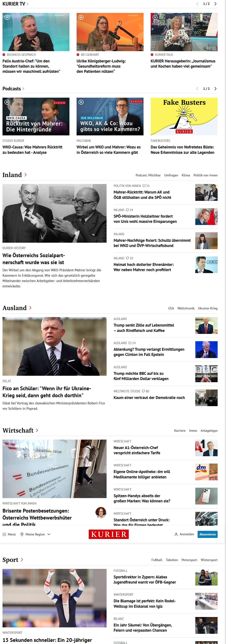Click the user icon next to Anmelden
Image resolution: width=226 pixels, height=644 pixels.
(176, 534)
